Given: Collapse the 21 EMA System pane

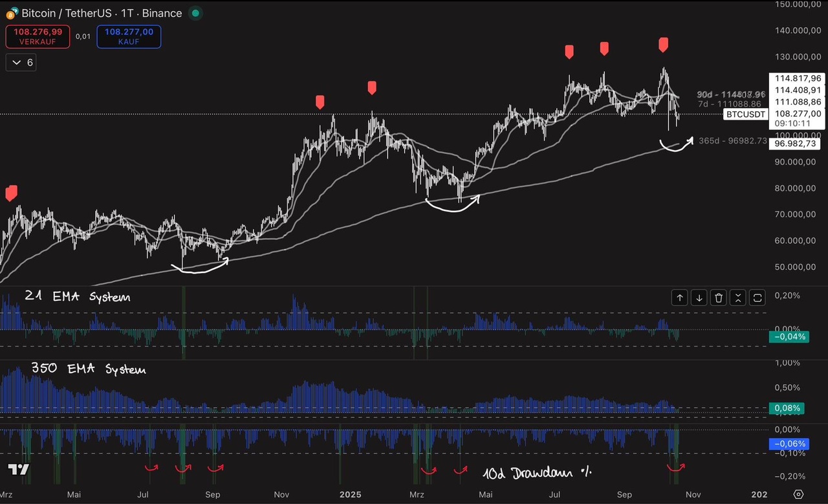Looking at the screenshot, I should click(x=738, y=298).
